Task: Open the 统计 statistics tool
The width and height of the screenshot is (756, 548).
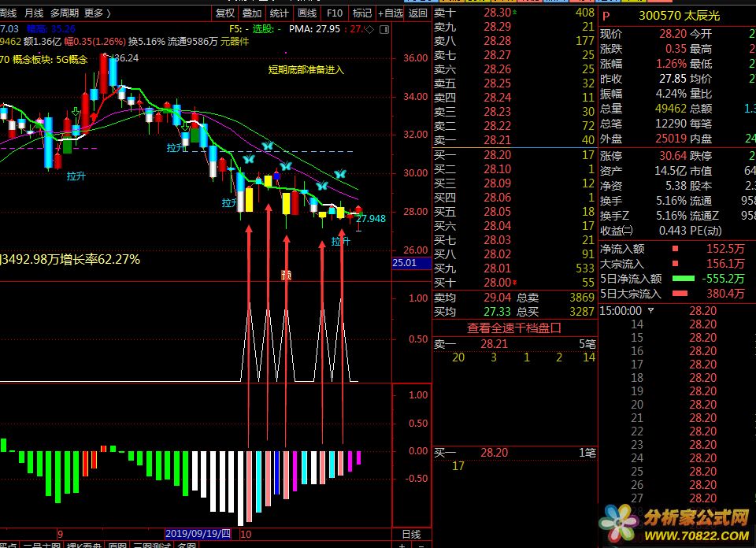Action: (x=280, y=13)
